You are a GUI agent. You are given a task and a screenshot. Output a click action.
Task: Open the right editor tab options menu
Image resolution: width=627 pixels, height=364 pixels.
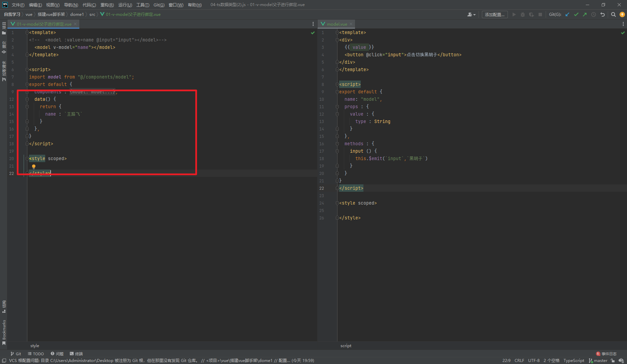[623, 24]
